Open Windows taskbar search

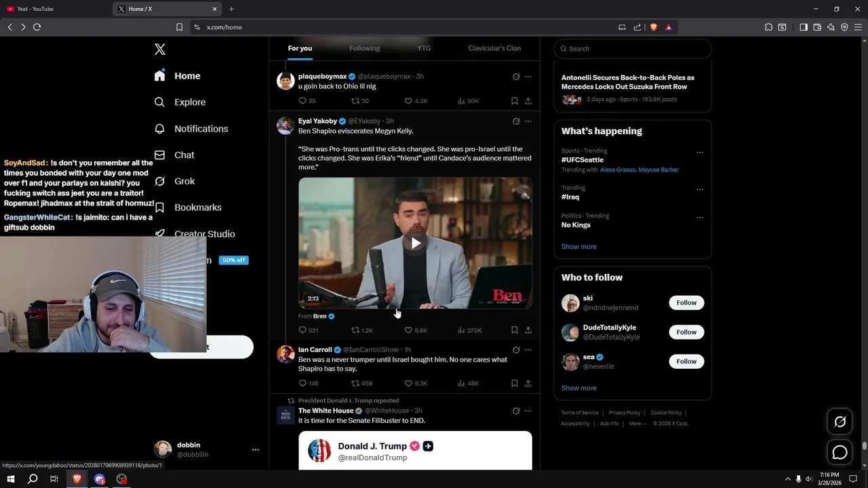click(x=33, y=479)
